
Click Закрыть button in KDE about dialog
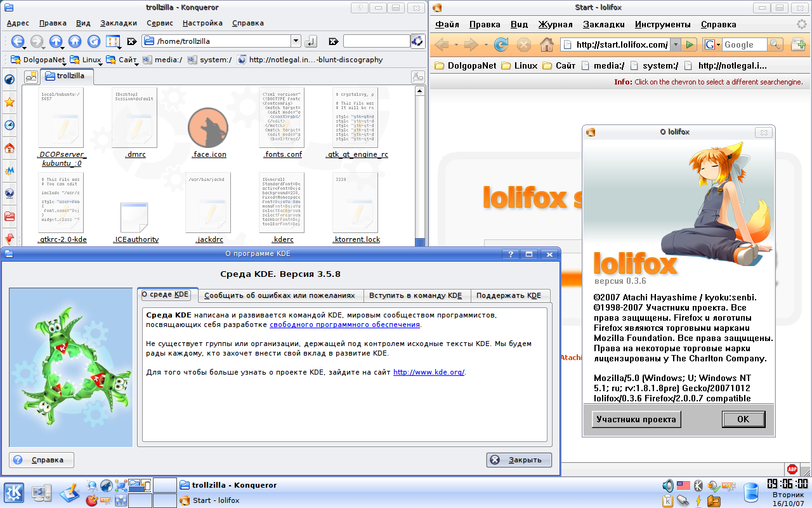pos(519,460)
